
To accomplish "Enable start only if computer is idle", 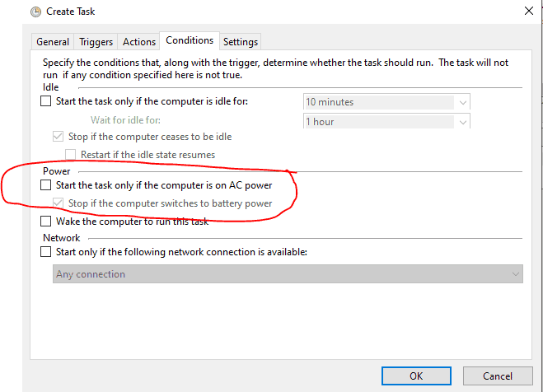I will (x=45, y=101).
